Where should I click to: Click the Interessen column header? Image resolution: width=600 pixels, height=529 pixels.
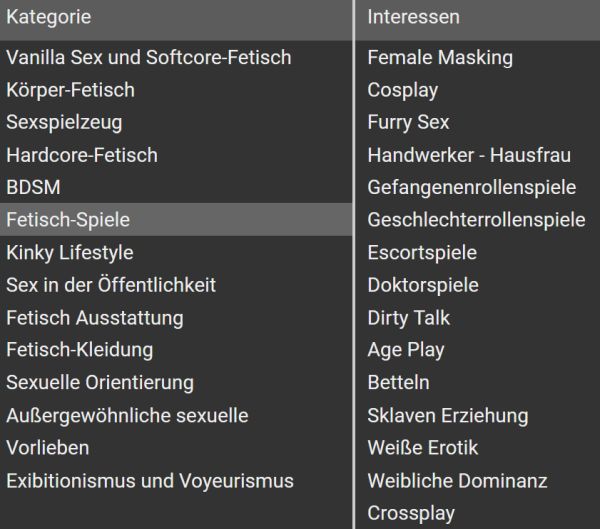[414, 17]
